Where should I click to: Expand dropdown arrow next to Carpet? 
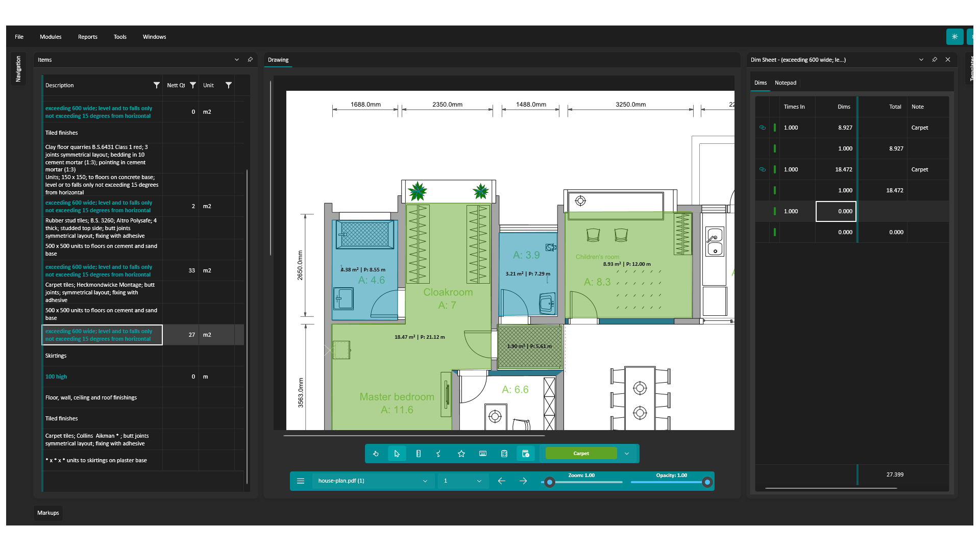[627, 454]
